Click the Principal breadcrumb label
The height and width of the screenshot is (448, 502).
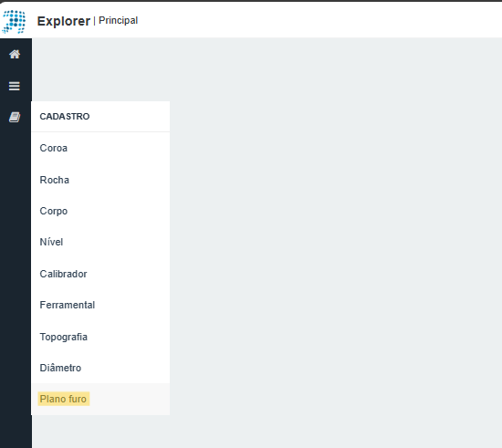point(118,20)
